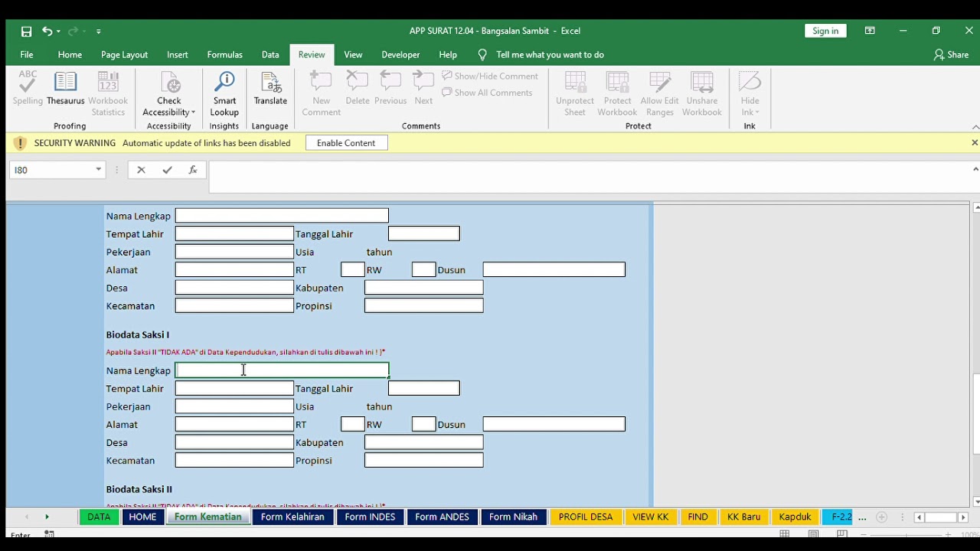This screenshot has width=980, height=551.
Task: Click next sheet navigation arrow
Action: [47, 517]
